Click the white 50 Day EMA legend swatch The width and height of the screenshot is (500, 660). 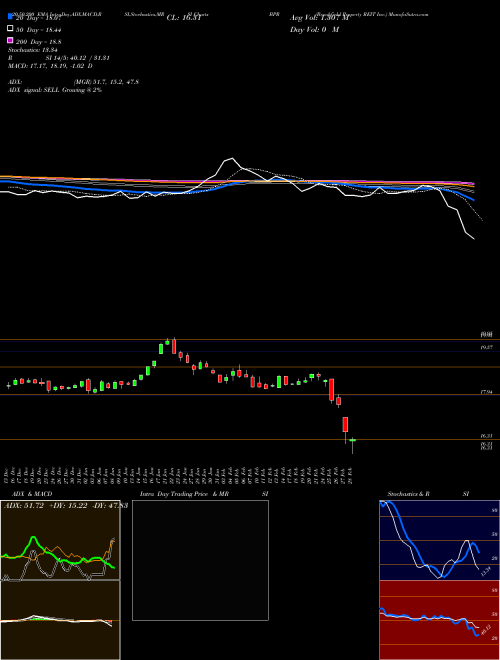pos(10,28)
